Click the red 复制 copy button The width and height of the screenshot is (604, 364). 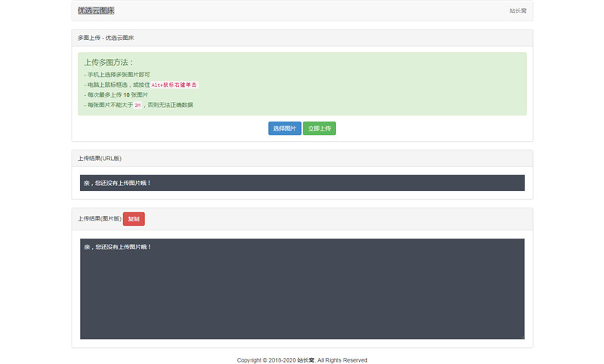pyautogui.click(x=134, y=219)
